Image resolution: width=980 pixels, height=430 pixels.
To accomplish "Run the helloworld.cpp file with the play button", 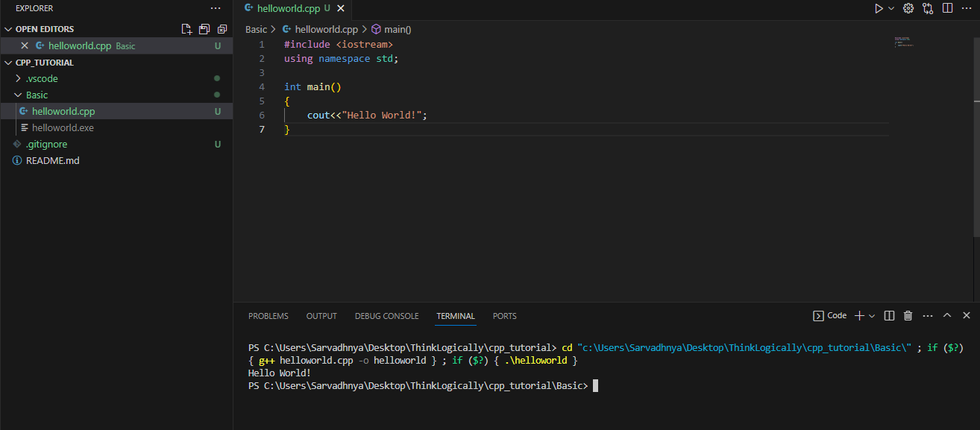I will (x=879, y=8).
